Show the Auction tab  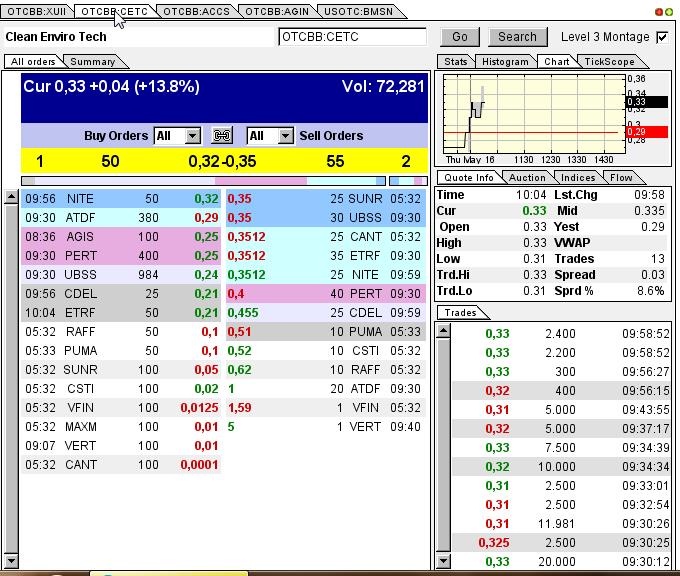click(527, 177)
